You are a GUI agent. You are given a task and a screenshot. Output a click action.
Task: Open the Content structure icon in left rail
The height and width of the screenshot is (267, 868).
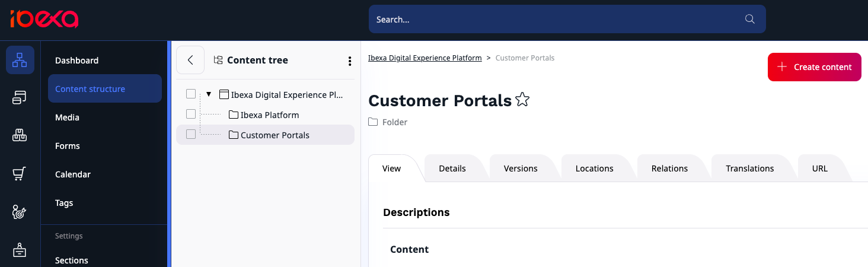20,60
